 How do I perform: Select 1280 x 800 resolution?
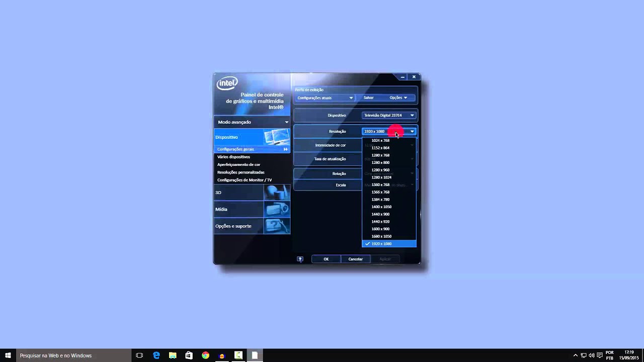click(x=389, y=162)
